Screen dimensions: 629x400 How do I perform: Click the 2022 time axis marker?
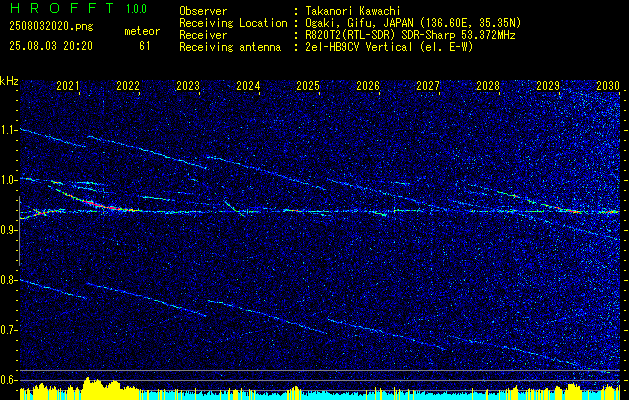(128, 85)
